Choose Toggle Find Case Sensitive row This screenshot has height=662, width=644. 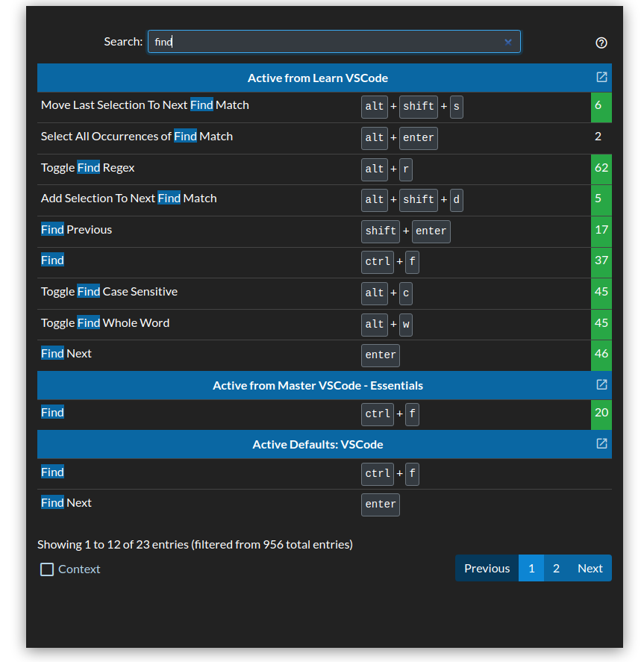point(324,293)
